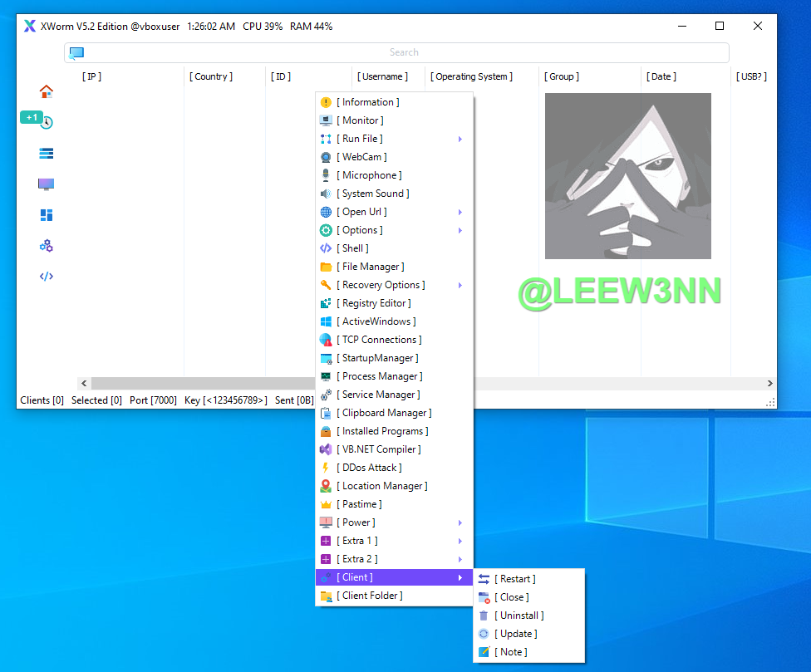
Task: Select the code brackets icon in sidebar
Action: click(x=47, y=277)
